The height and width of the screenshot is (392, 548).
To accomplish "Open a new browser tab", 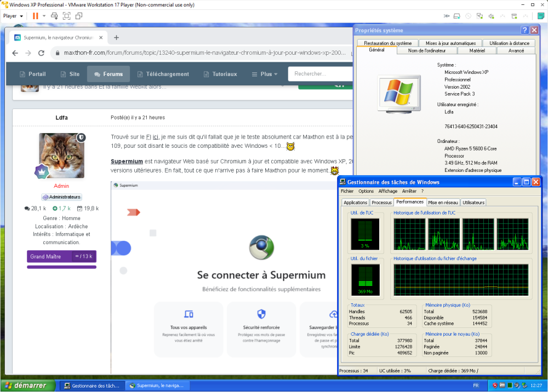I will click(x=116, y=38).
